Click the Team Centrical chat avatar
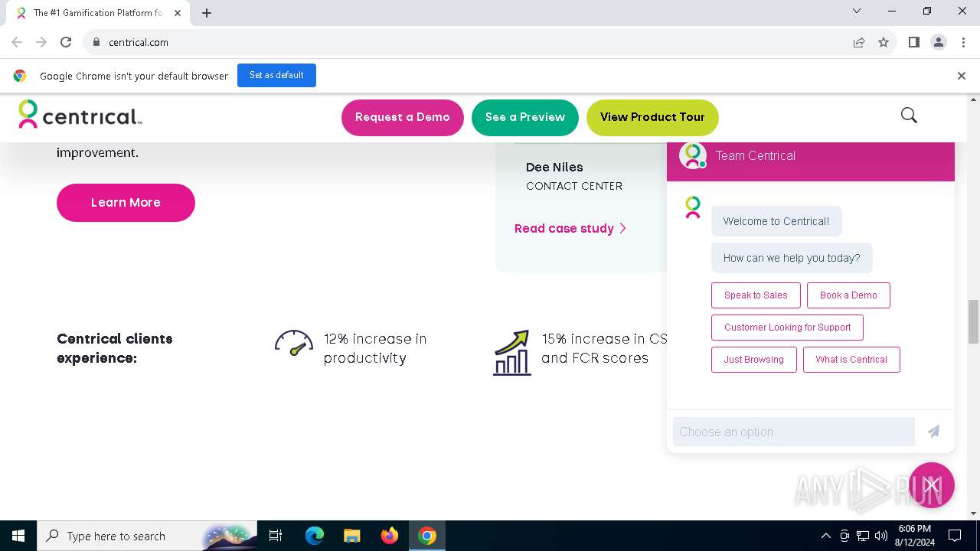This screenshot has width=980, height=551. coord(693,155)
